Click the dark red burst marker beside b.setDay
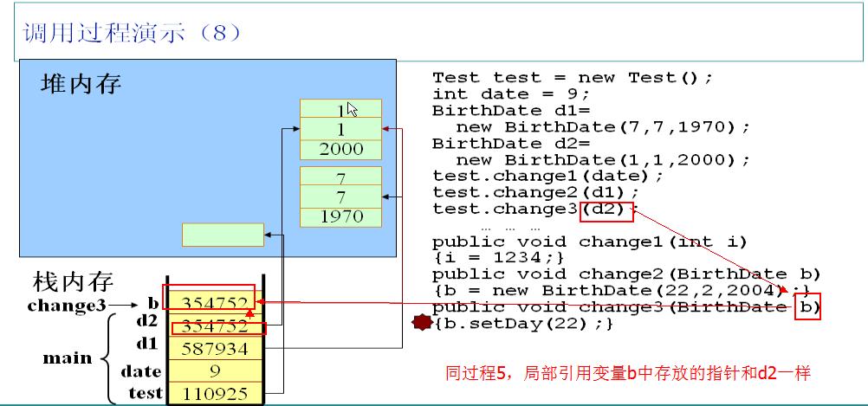 click(422, 323)
